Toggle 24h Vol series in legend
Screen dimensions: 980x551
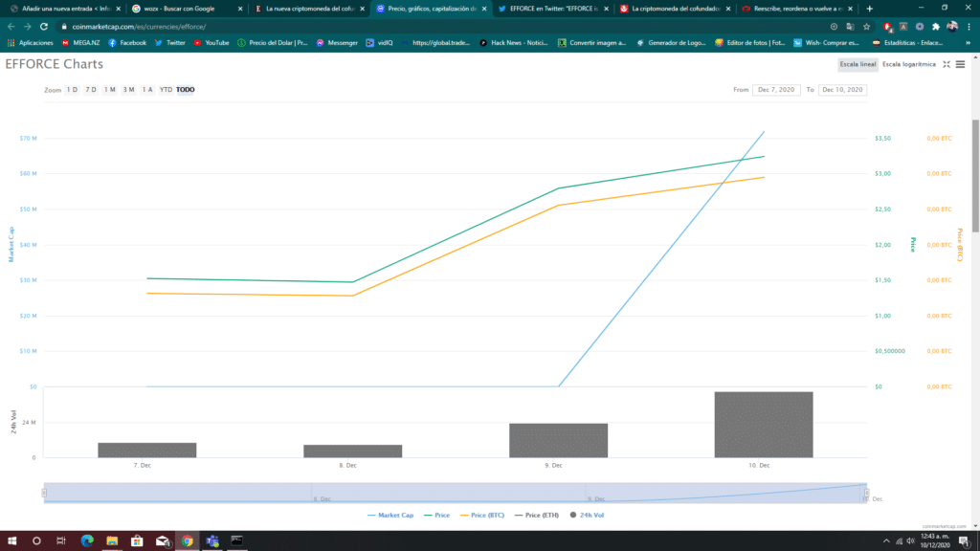[x=587, y=516]
